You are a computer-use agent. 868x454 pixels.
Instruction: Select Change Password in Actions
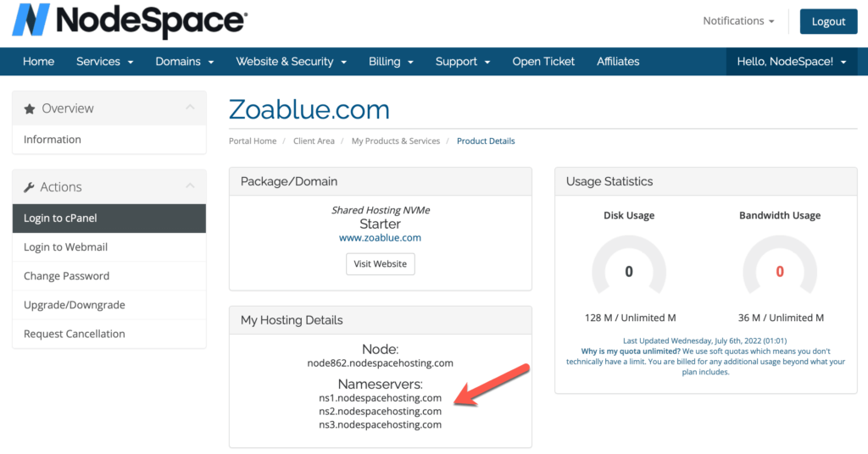click(x=109, y=276)
